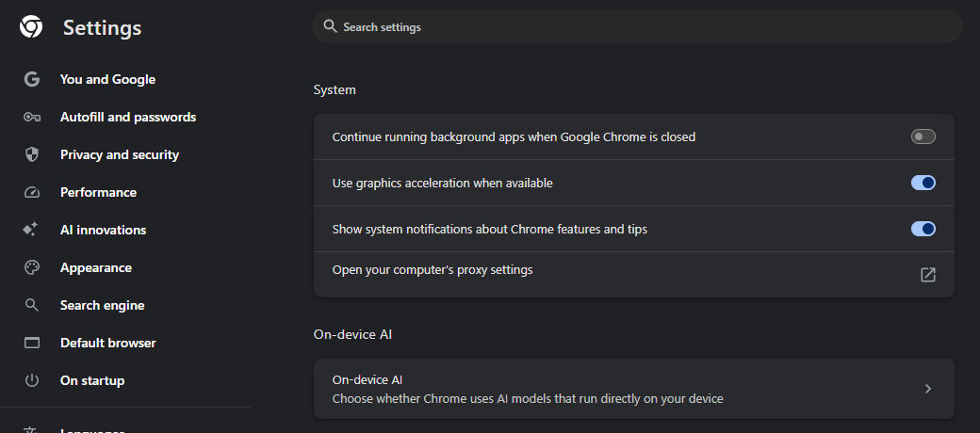Screen dimensions: 980x433
Task: Click the Default browser window icon
Action: 32,343
